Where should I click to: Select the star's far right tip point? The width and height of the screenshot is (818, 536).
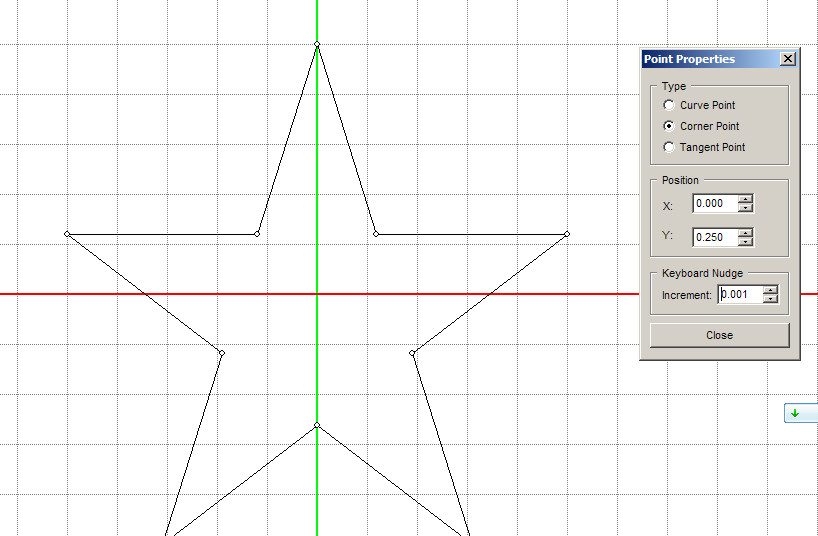coord(567,234)
